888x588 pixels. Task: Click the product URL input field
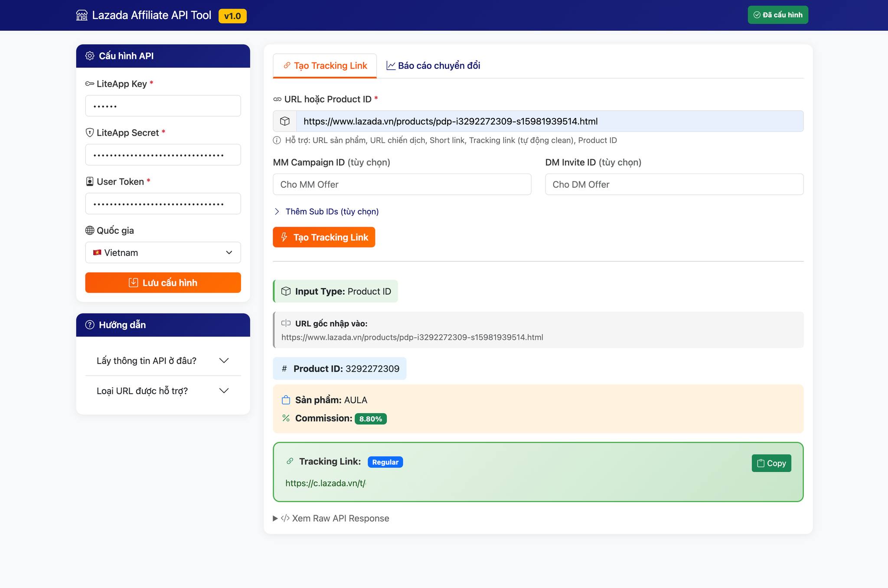[550, 121]
